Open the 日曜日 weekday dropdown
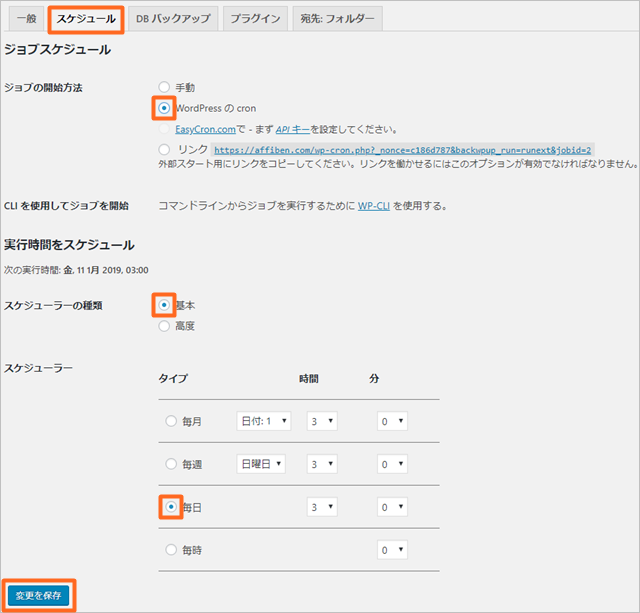 (x=260, y=464)
